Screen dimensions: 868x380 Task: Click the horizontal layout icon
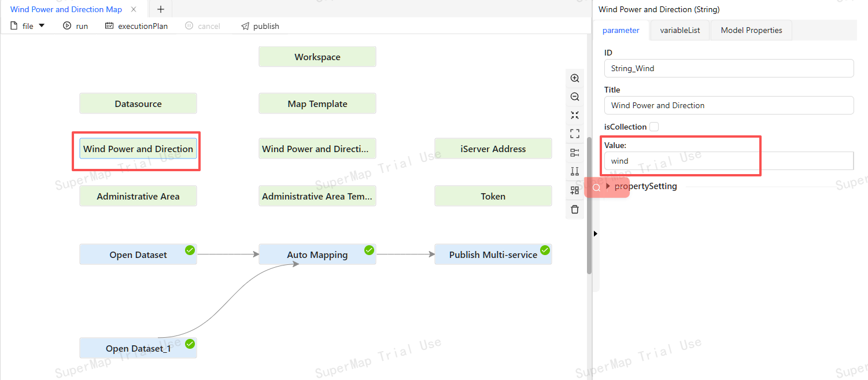pos(574,153)
